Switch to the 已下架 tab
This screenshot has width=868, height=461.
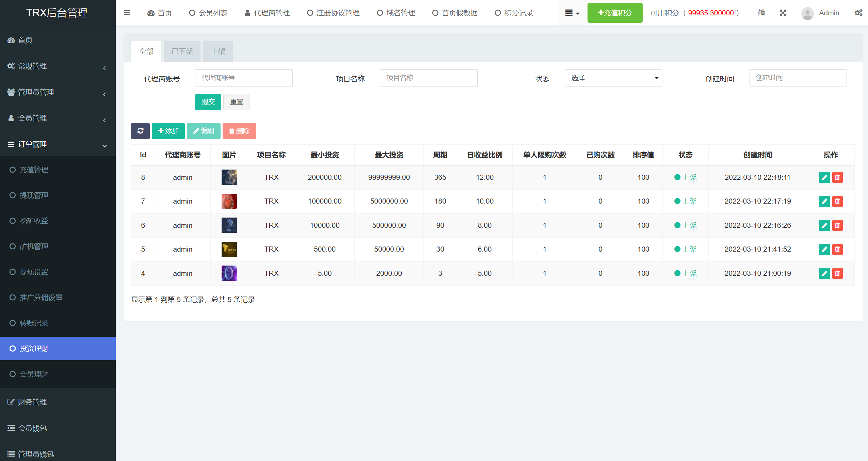pyautogui.click(x=182, y=51)
